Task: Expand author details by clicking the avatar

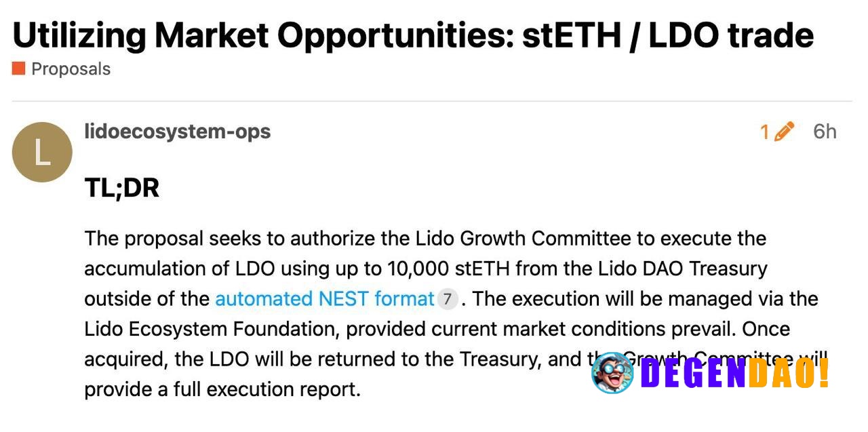Action: [x=42, y=151]
